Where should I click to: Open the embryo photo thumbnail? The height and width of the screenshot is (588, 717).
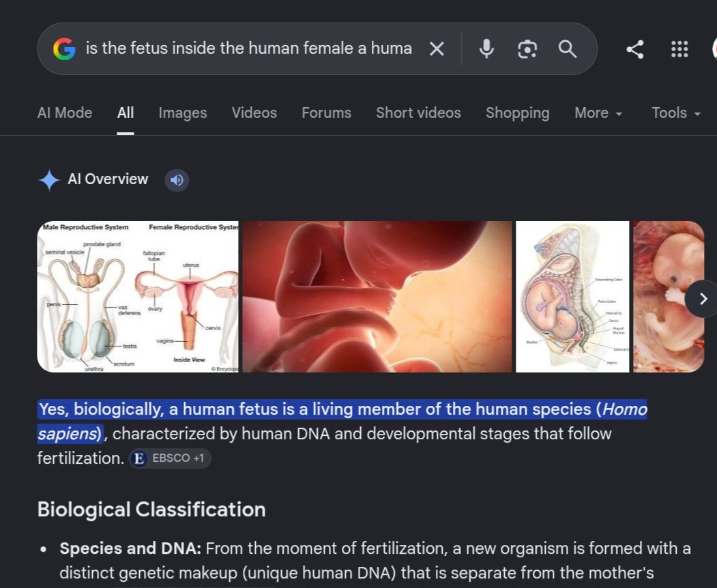pos(669,297)
